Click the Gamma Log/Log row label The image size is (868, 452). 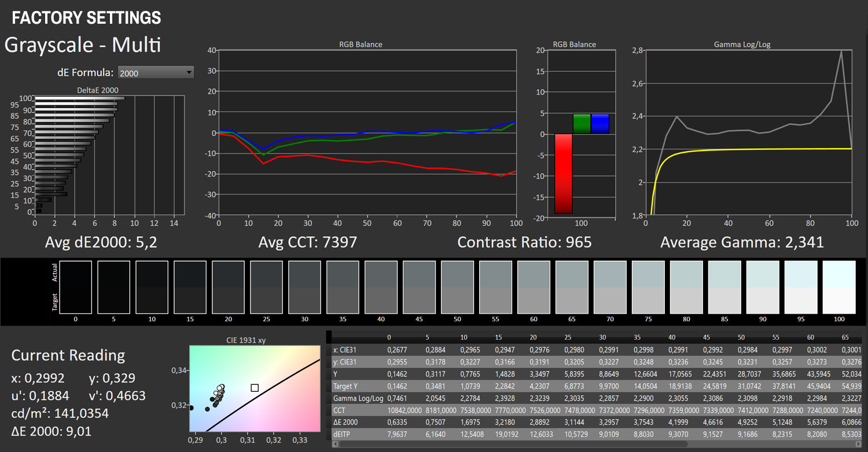pyautogui.click(x=358, y=399)
